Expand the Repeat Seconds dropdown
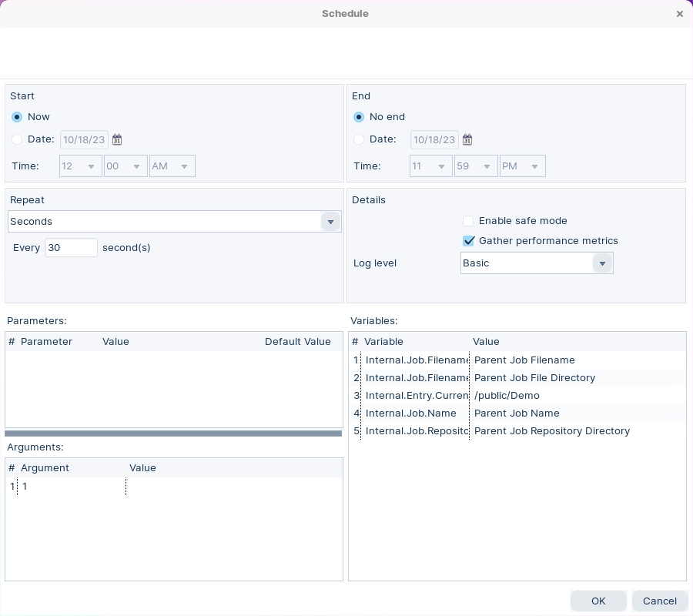 tap(330, 222)
